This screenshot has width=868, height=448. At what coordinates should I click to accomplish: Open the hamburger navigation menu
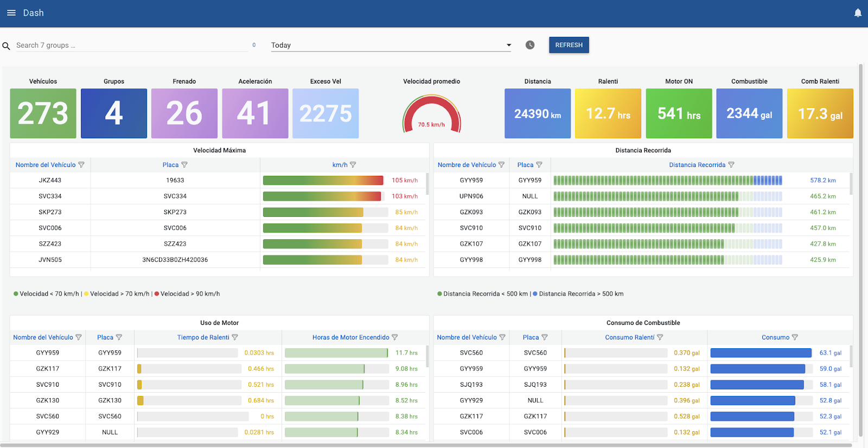tap(11, 13)
